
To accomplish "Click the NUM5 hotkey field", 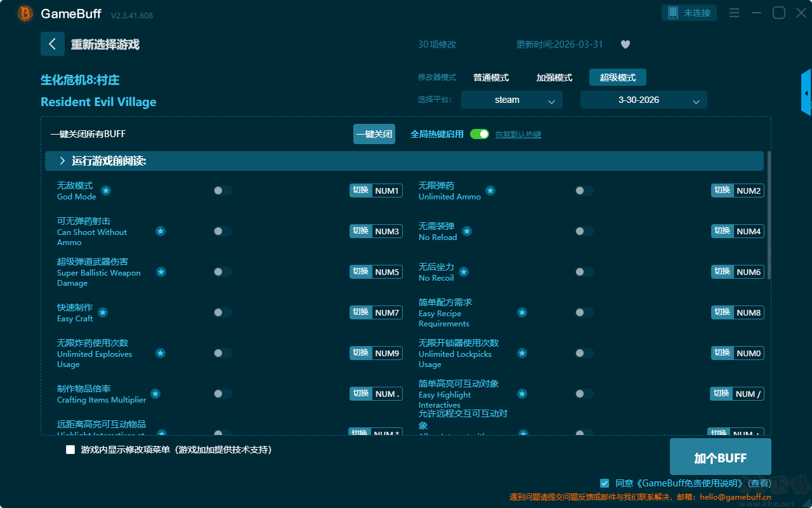I will click(x=387, y=272).
